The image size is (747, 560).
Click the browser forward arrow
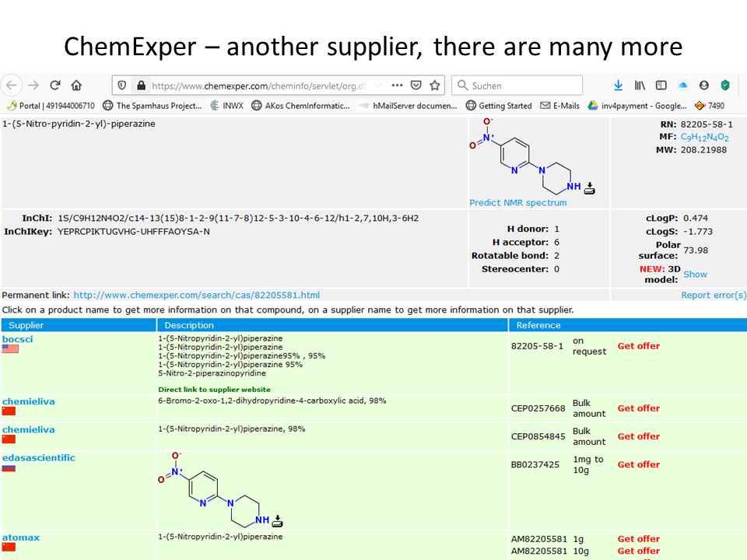(x=33, y=86)
